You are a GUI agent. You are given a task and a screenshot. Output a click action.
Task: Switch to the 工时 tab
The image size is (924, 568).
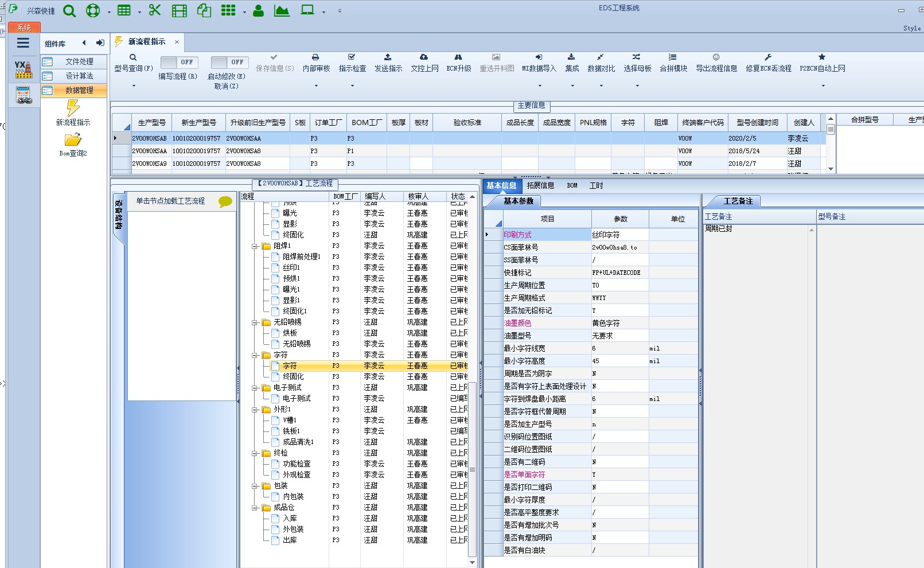coord(596,185)
